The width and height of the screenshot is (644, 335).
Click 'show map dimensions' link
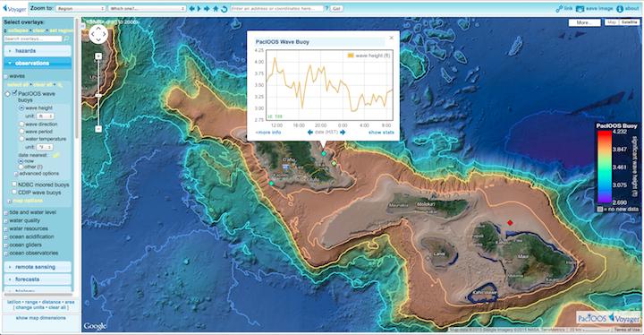point(40,318)
